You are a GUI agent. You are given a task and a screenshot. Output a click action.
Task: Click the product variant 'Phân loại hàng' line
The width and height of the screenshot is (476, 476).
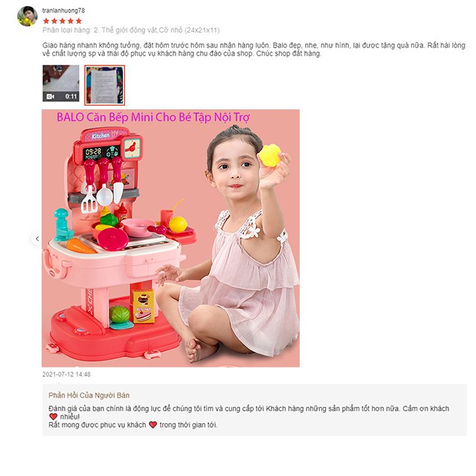pyautogui.click(x=131, y=30)
